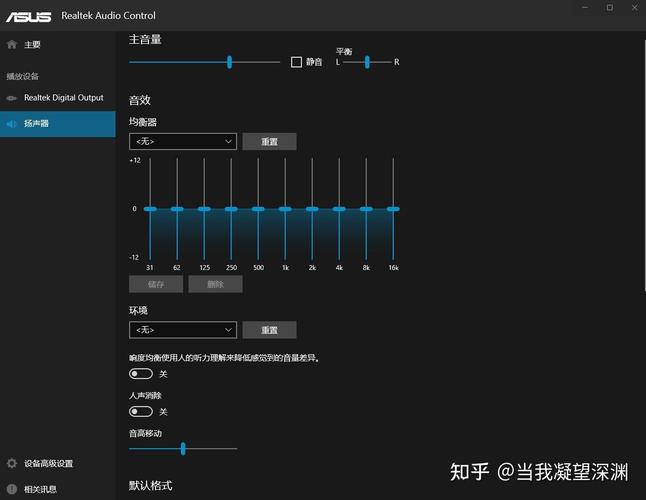Click the 平衡 L-R balance slider handle
The image size is (646, 500).
(367, 62)
